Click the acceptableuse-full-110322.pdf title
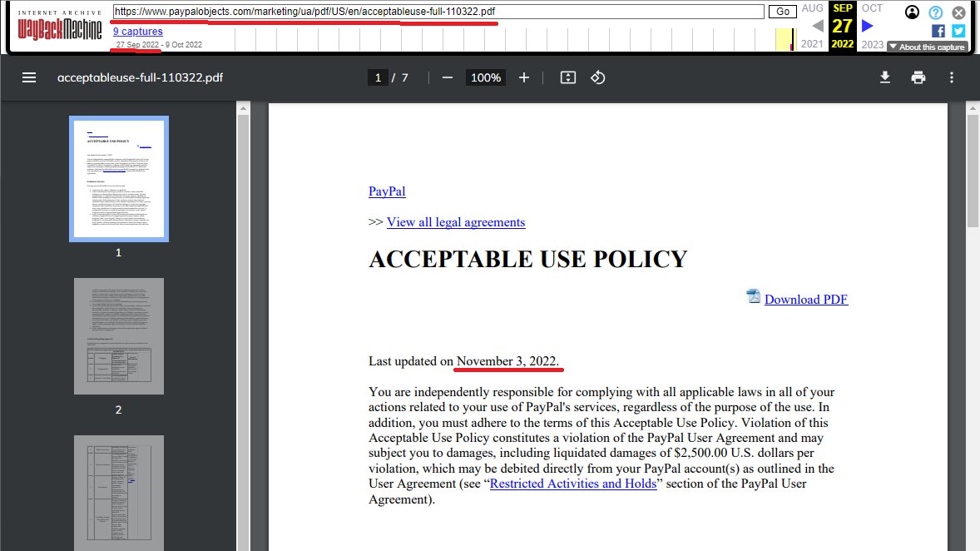 140,77
